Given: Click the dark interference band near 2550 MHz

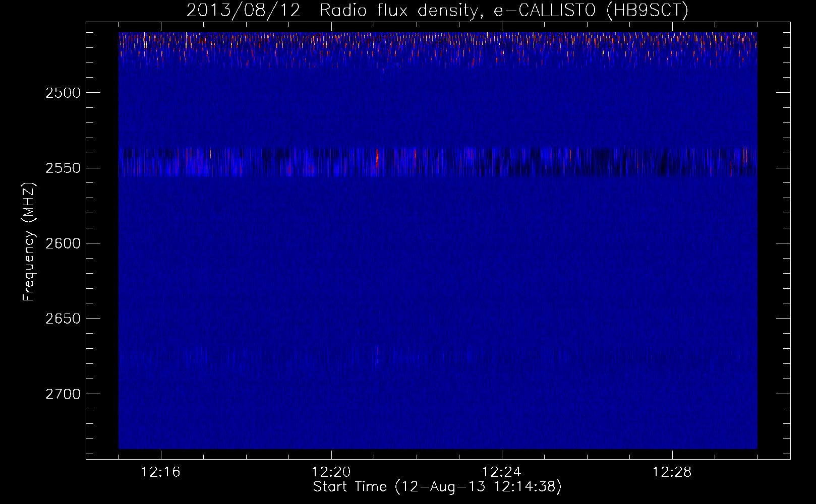Looking at the screenshot, I should pos(438,162).
